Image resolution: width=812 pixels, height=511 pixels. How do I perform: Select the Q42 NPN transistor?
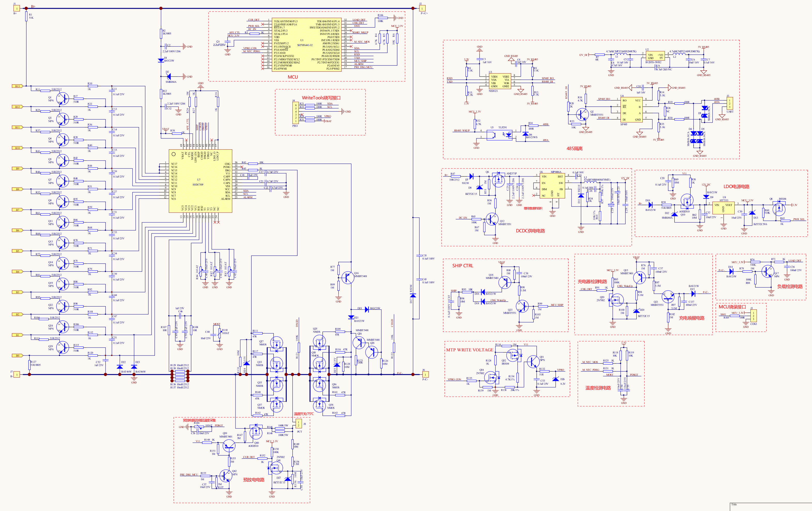click(x=226, y=476)
